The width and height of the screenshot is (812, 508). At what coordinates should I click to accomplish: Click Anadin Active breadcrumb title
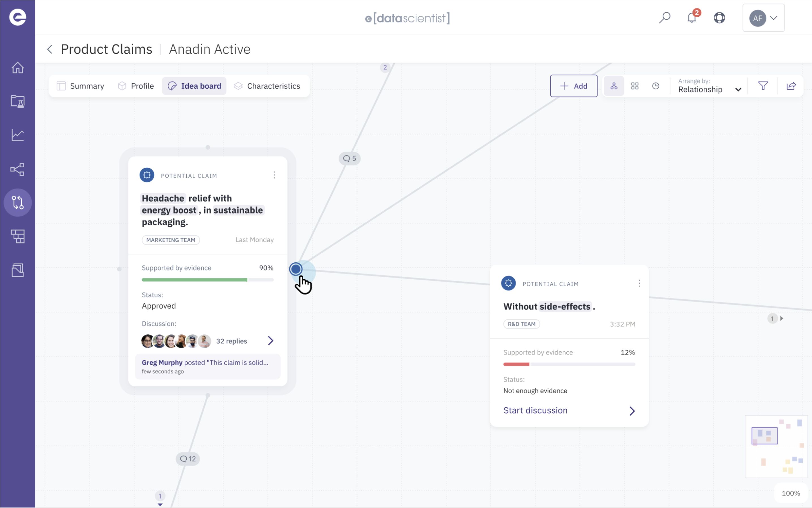(x=210, y=49)
